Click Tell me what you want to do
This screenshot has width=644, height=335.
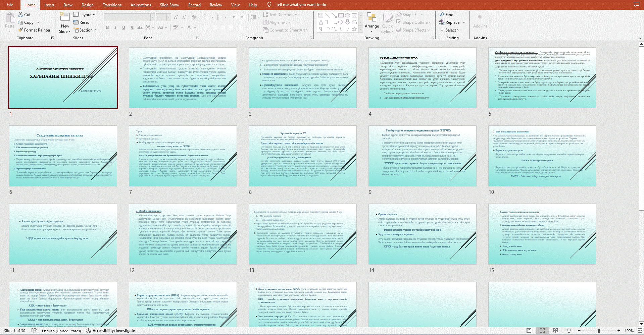pyautogui.click(x=301, y=5)
